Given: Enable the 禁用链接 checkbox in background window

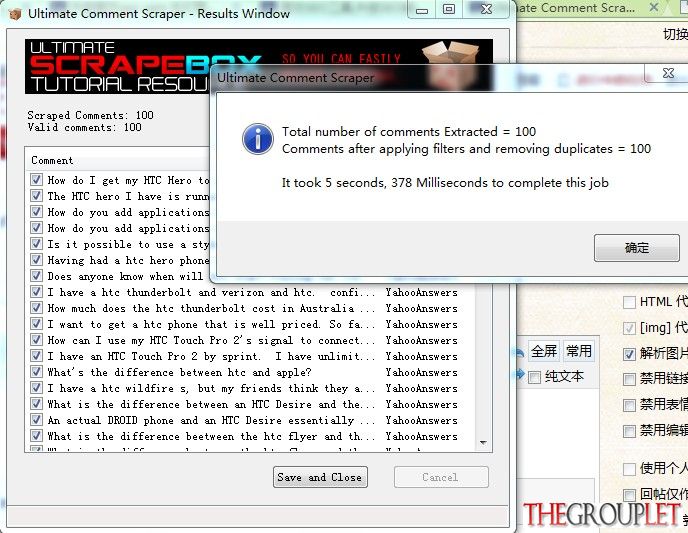Looking at the screenshot, I should coord(629,379).
